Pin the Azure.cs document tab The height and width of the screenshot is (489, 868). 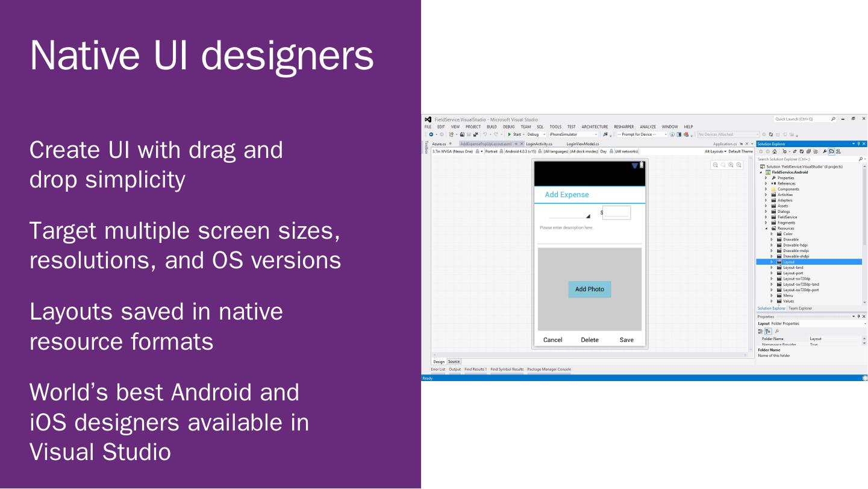point(451,144)
